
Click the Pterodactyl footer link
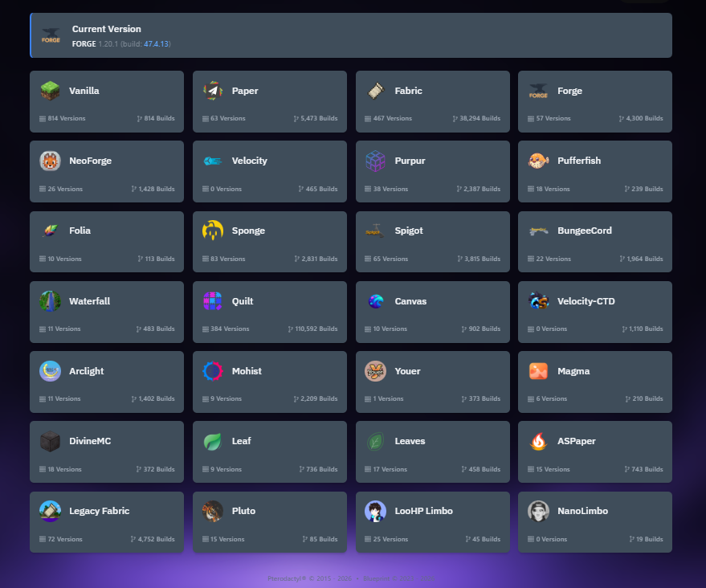288,578
